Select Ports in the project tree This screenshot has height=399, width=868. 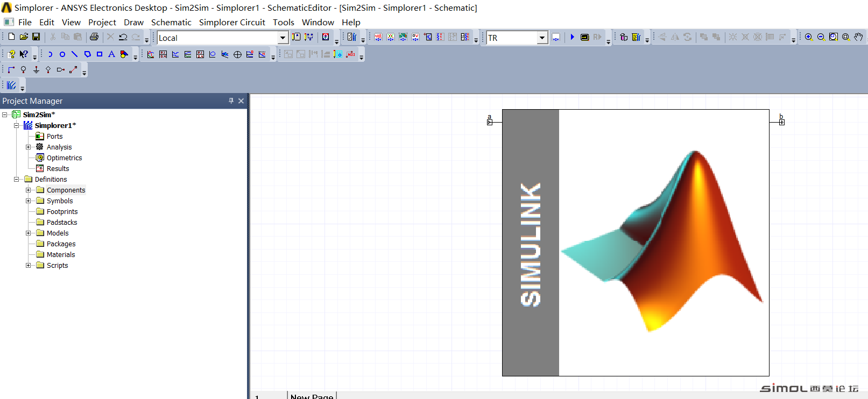click(54, 136)
